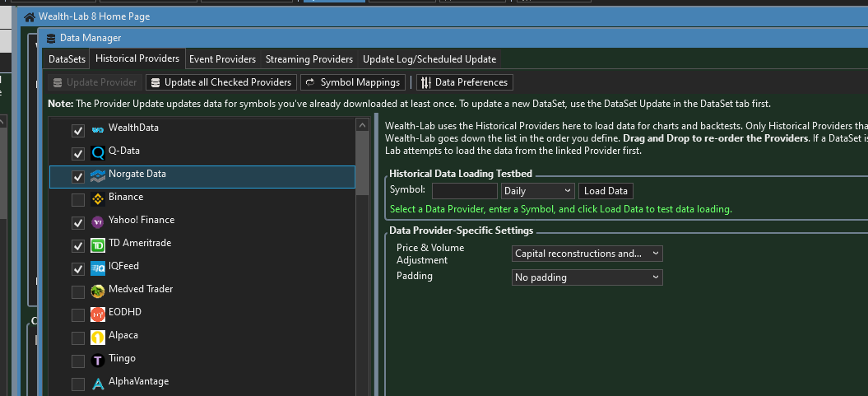Click the IQFeed provider logo icon
Screen dimensions: 868x396
pyautogui.click(x=98, y=268)
